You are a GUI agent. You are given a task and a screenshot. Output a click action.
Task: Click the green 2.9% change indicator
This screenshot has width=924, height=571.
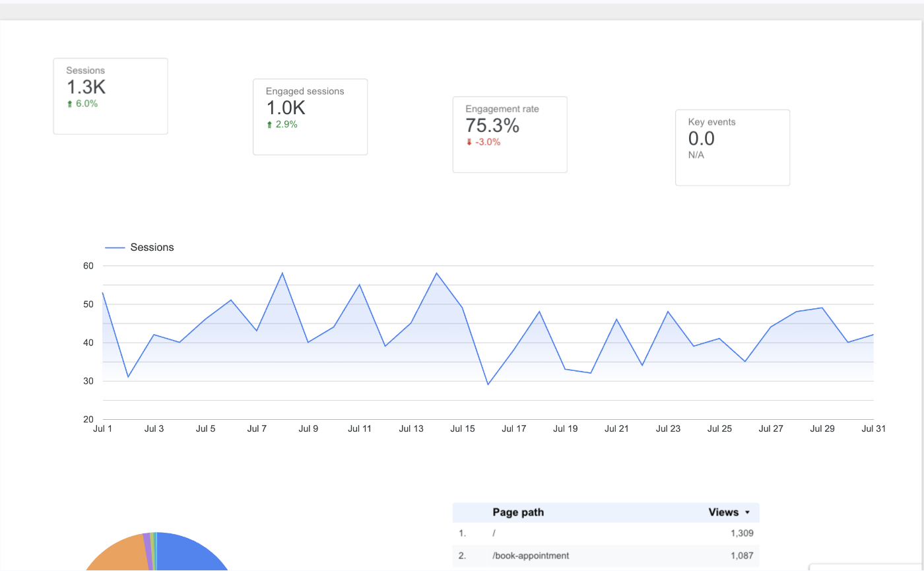pos(282,124)
